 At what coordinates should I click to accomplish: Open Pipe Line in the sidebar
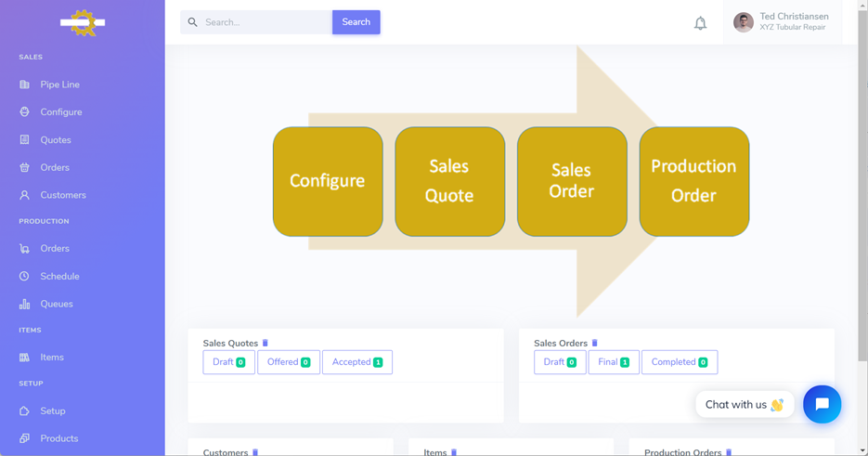coord(59,85)
